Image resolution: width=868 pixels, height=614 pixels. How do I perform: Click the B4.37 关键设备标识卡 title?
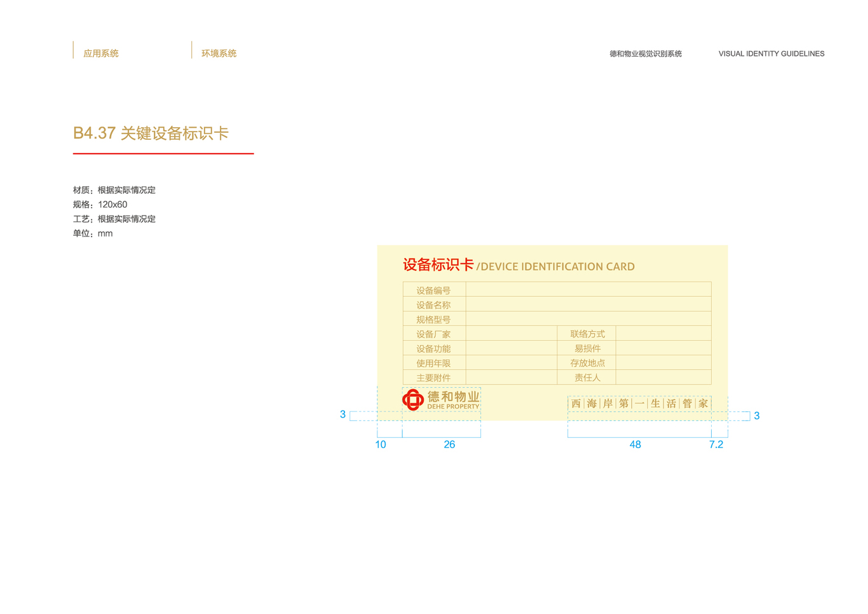[151, 133]
